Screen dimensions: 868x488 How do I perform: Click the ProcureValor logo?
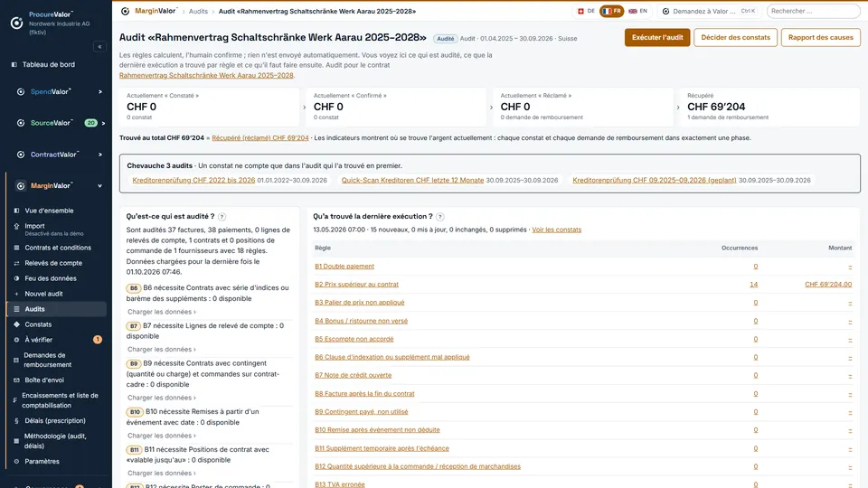[x=16, y=23]
